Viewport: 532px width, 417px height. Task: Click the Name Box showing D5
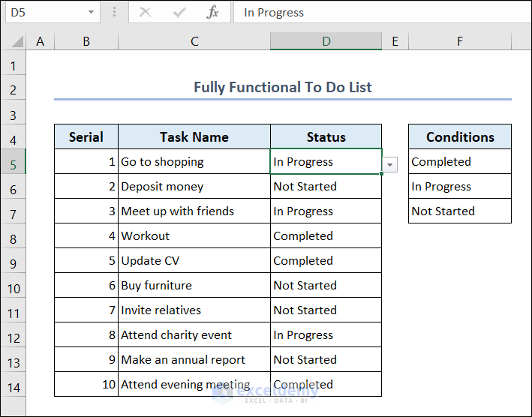tap(45, 12)
